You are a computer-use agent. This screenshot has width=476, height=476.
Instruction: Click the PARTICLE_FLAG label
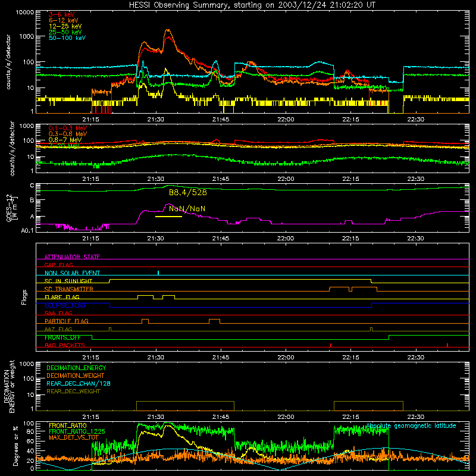tap(67, 321)
